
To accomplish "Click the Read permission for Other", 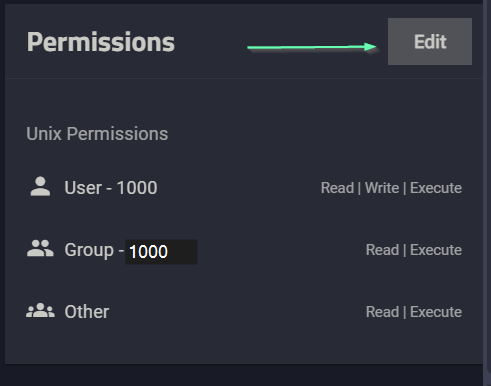I will click(382, 312).
